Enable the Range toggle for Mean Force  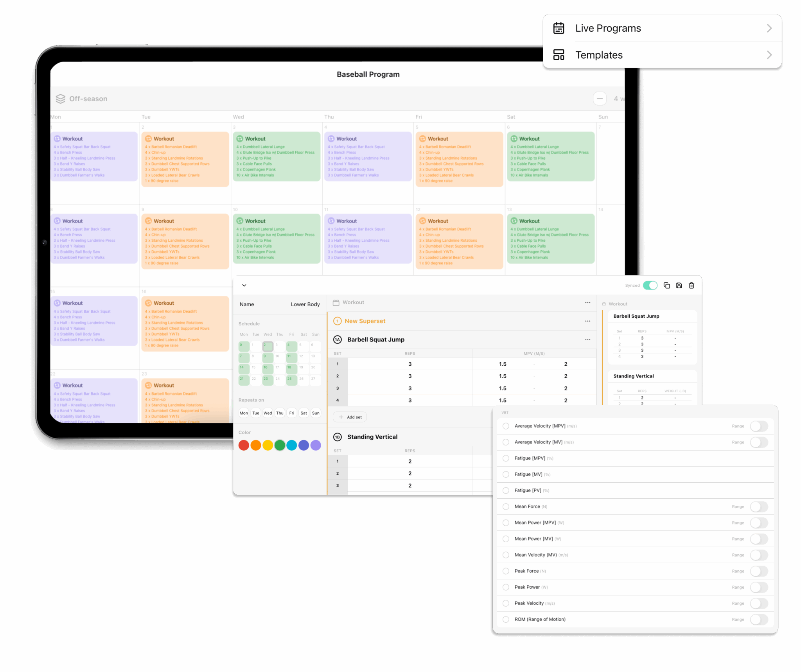pyautogui.click(x=759, y=506)
